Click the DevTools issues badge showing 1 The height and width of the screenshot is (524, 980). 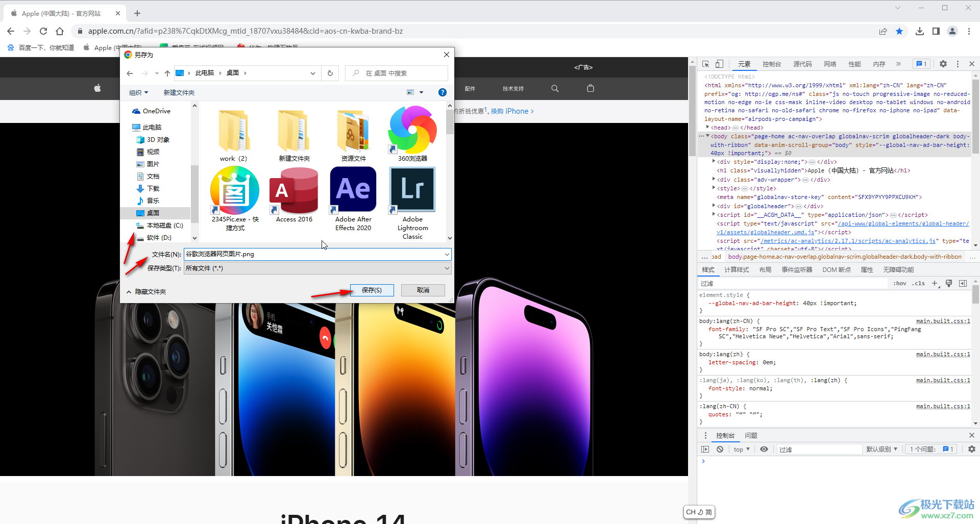coord(922,64)
